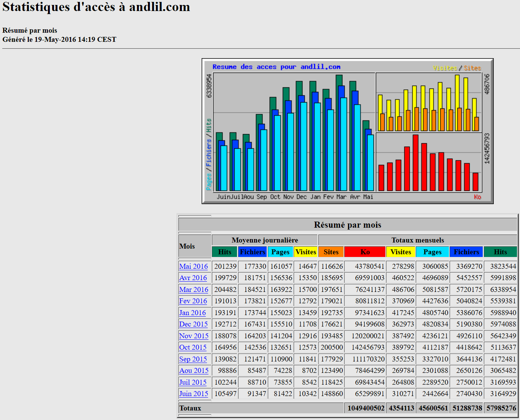
Task: Open the Oct 2015 statistics link
Action: 193,347
